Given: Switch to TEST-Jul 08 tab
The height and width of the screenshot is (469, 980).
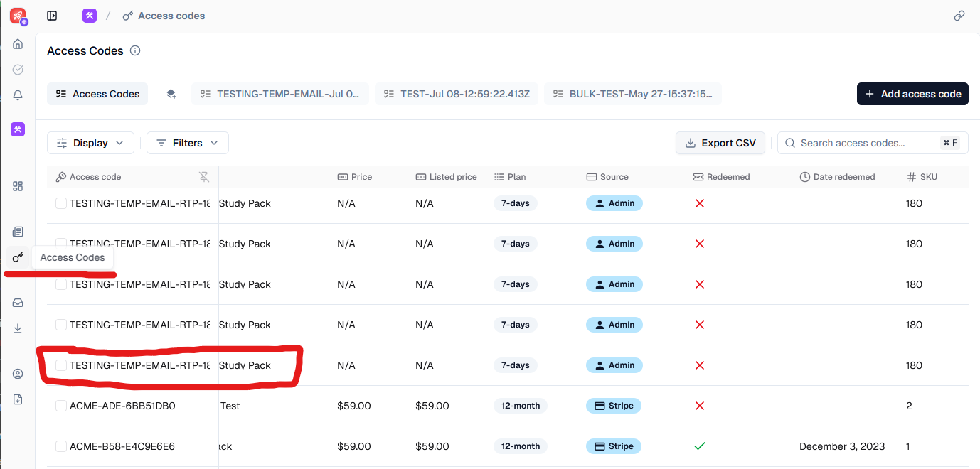Looking at the screenshot, I should 456,94.
